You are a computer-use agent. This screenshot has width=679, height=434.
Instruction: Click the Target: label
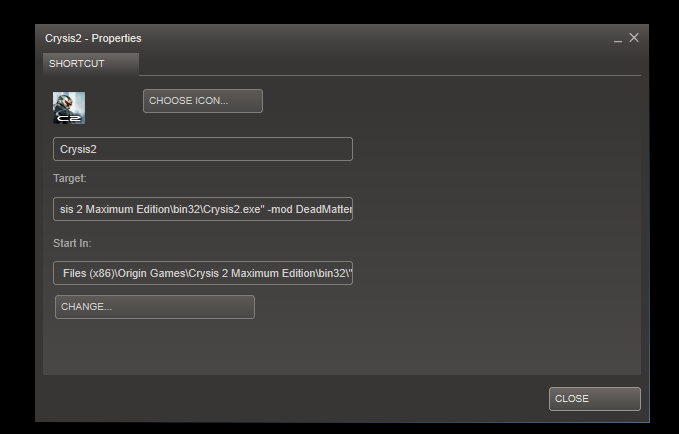pos(70,178)
